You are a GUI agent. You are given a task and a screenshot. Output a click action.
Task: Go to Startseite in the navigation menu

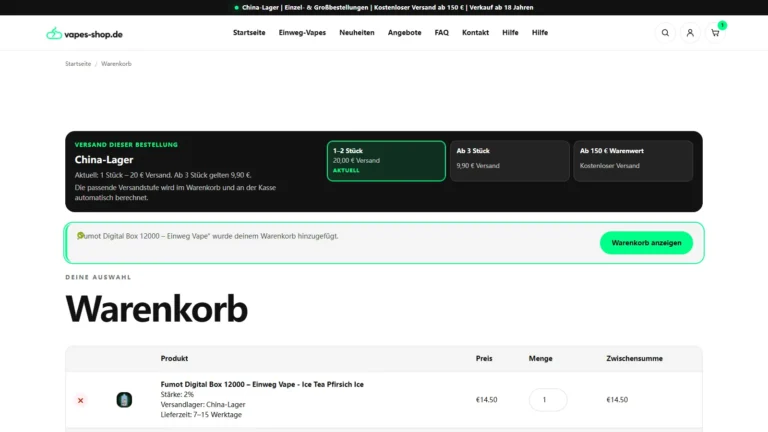click(x=249, y=32)
